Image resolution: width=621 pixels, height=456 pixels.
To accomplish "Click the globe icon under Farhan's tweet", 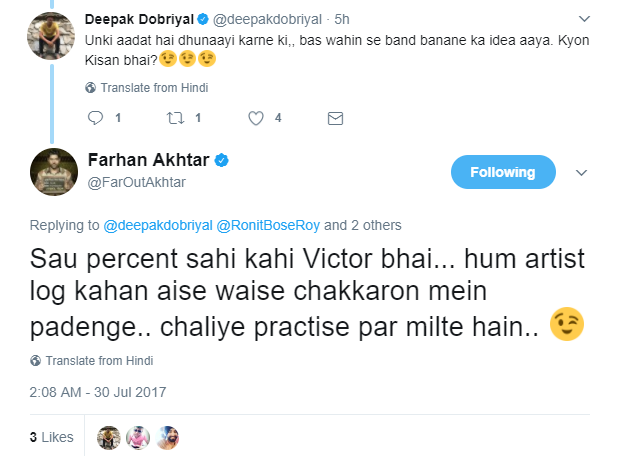I will (x=36, y=361).
